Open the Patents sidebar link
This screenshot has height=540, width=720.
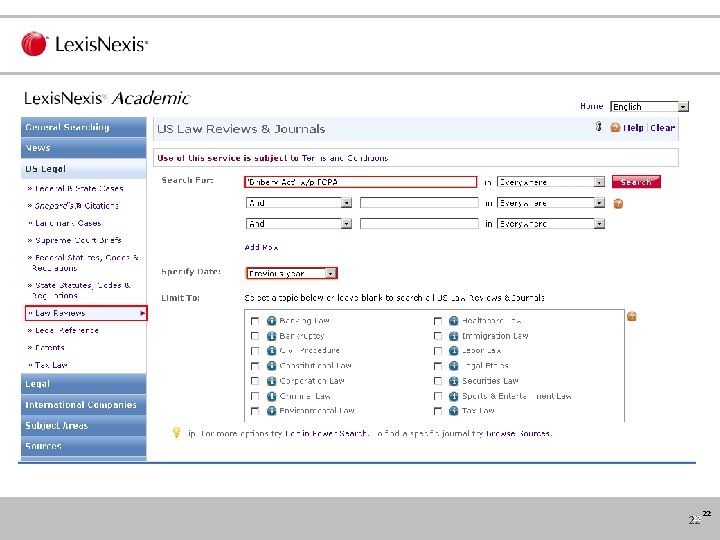tap(50, 348)
